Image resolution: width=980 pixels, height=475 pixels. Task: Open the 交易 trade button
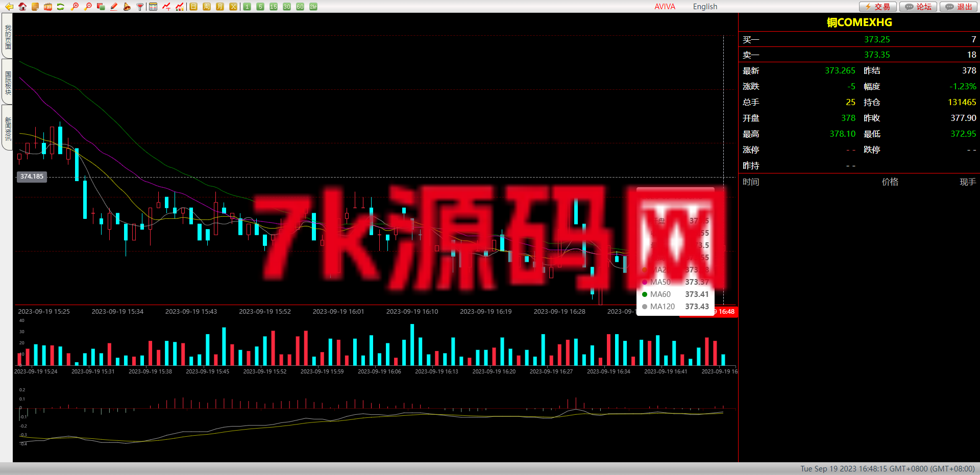point(878,7)
